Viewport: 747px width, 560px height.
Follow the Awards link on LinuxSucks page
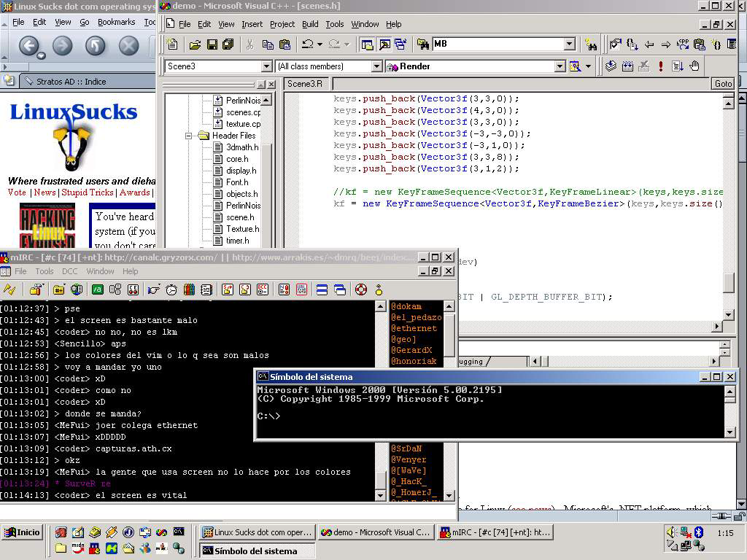pyautogui.click(x=134, y=192)
